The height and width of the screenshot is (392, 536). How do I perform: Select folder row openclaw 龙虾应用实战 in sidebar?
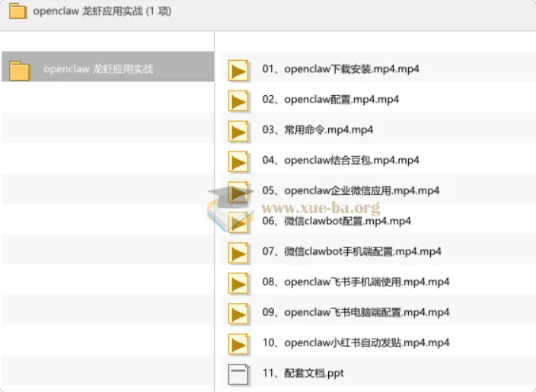click(108, 67)
